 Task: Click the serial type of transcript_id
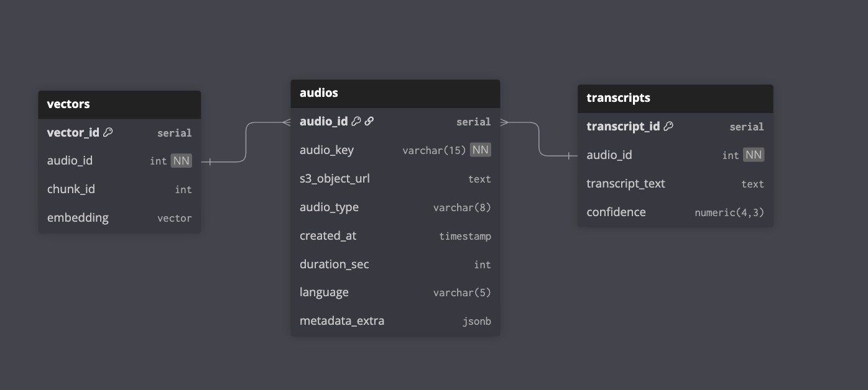pos(747,127)
